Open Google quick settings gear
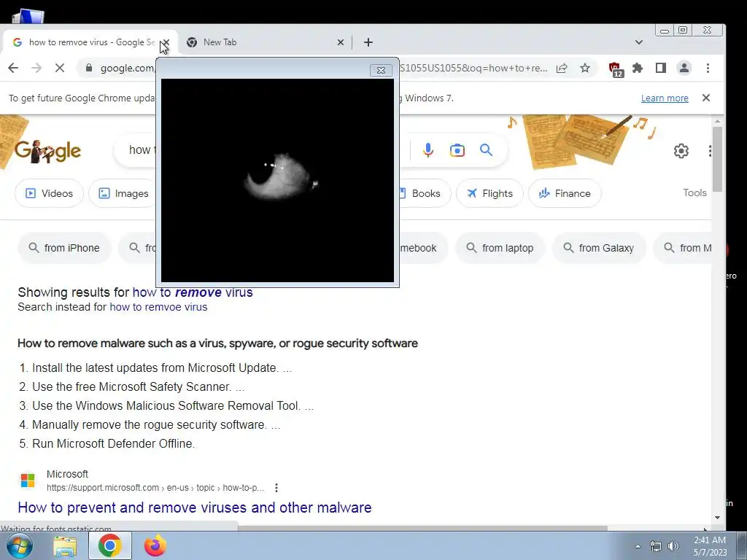This screenshot has height=560, width=747. pos(681,151)
